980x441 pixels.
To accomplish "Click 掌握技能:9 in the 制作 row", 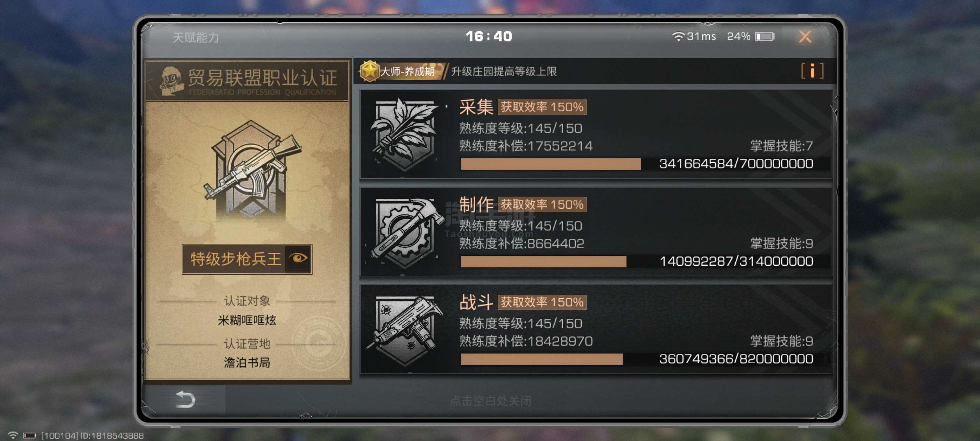I will coord(781,244).
